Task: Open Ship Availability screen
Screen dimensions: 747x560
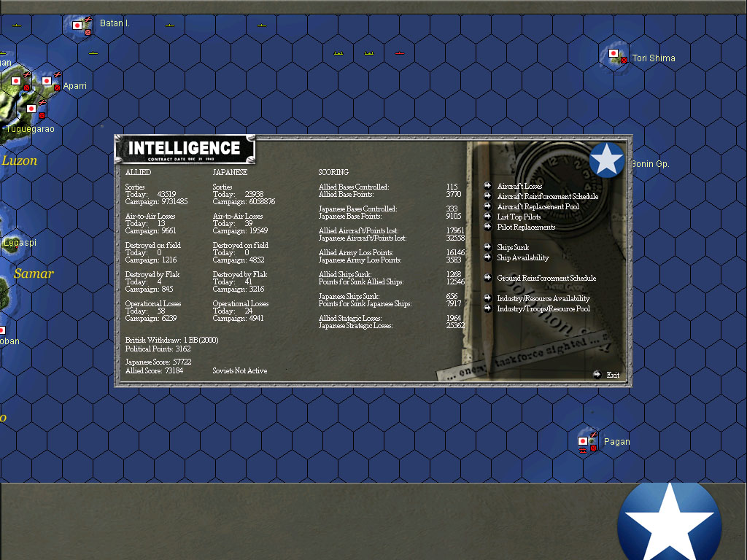Action: (522, 257)
